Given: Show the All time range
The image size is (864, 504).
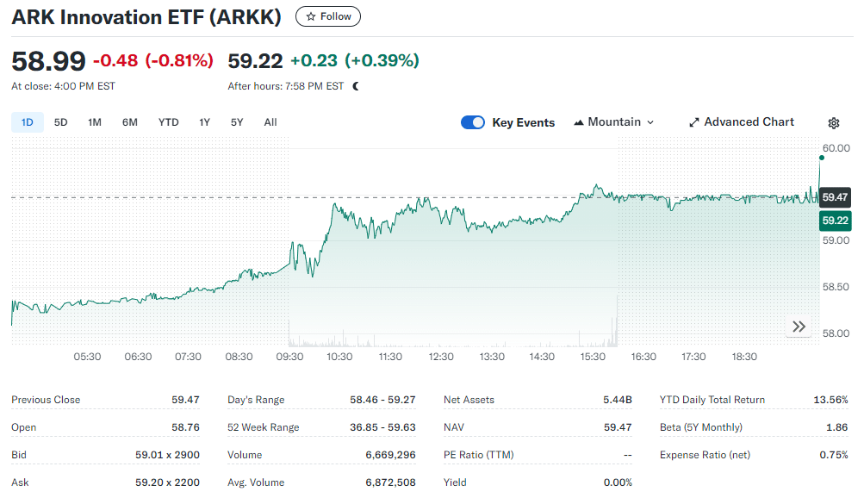Looking at the screenshot, I should (270, 122).
